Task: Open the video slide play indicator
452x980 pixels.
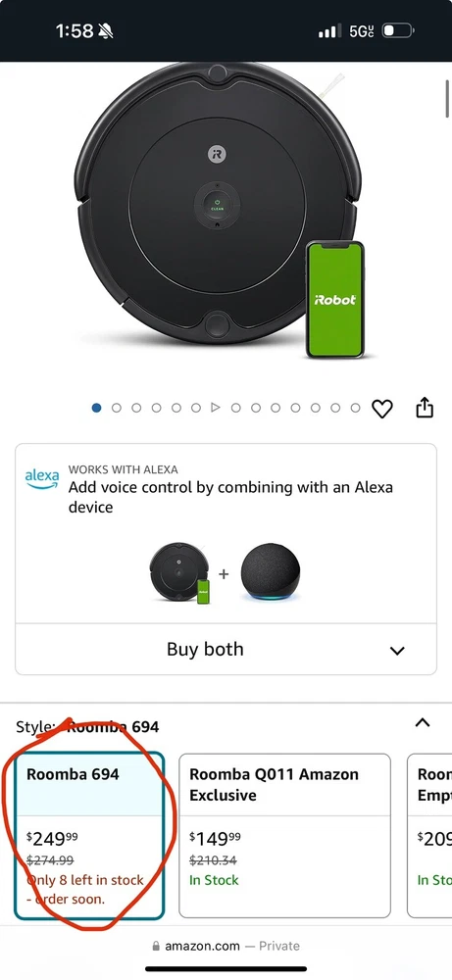Action: (216, 408)
